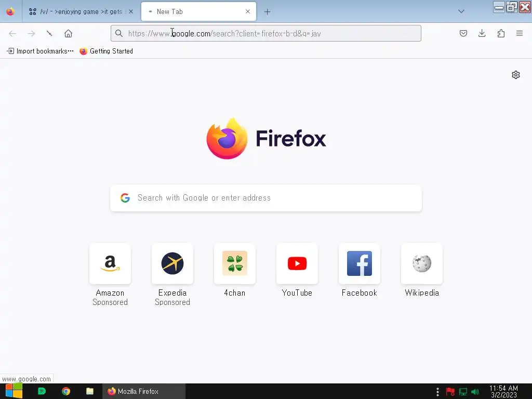Open the Extensions puzzle icon
This screenshot has height=399, width=532.
coord(501,33)
